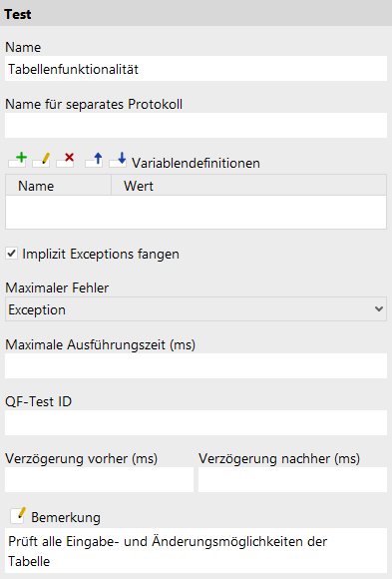Move variable definition up
This screenshot has height=579, width=392.
click(x=94, y=160)
